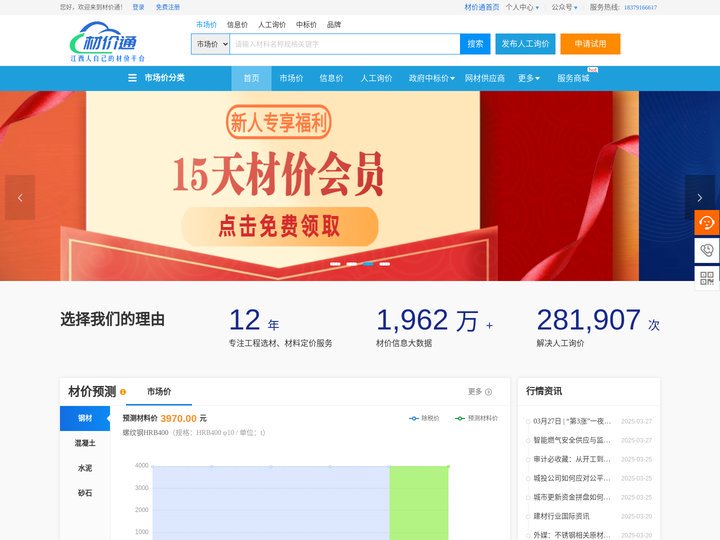Select the 市场价 tab above search box
720x540 pixels.
tap(206, 25)
